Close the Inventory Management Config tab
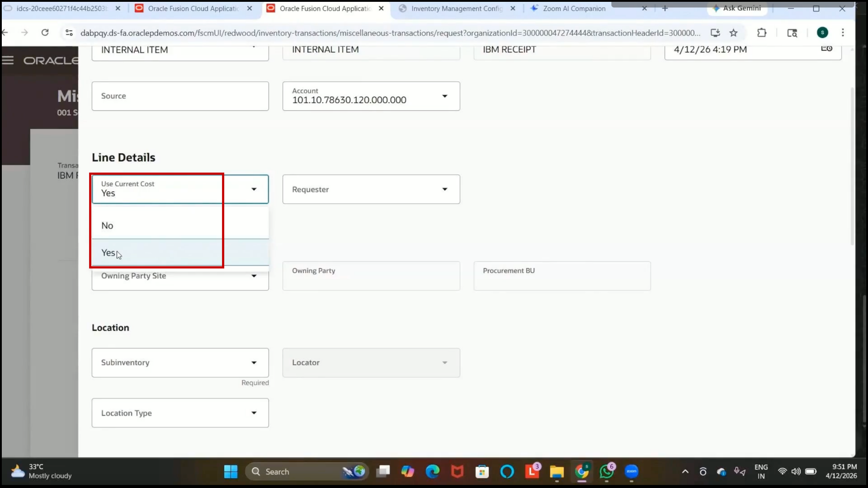Image resolution: width=868 pixels, height=488 pixels. tap(513, 9)
